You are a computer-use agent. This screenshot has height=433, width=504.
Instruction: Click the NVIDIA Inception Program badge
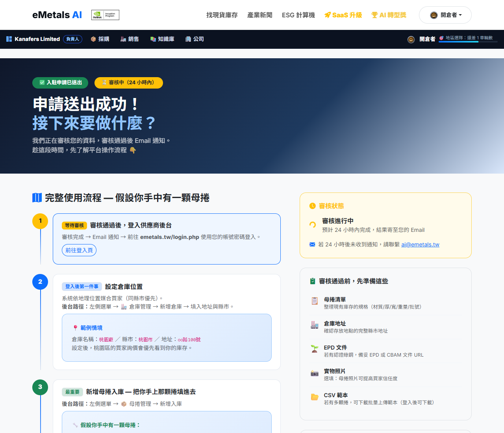(105, 15)
